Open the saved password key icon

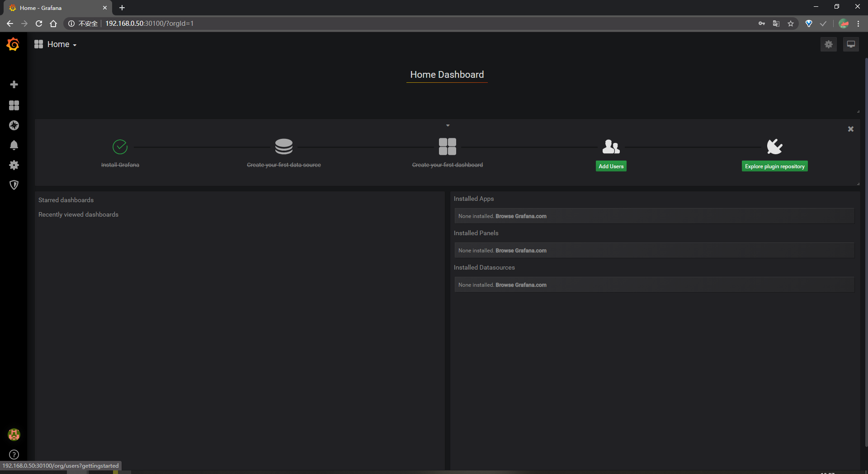762,24
